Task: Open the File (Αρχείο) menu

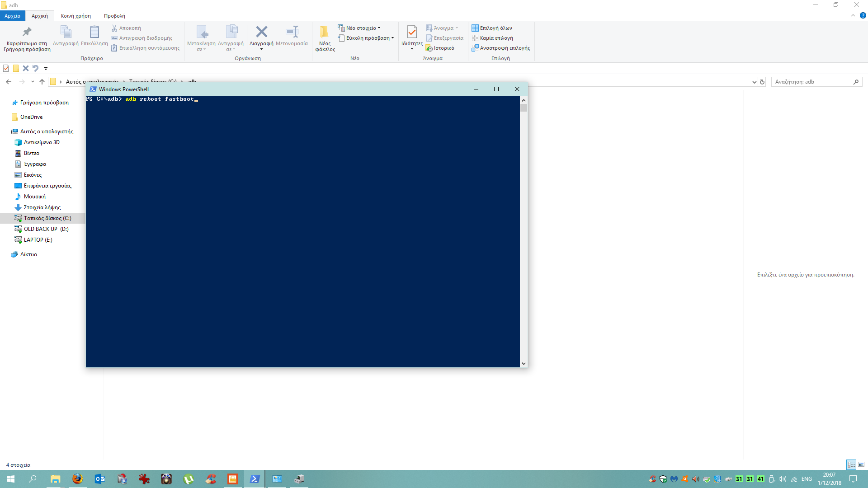Action: tap(12, 16)
